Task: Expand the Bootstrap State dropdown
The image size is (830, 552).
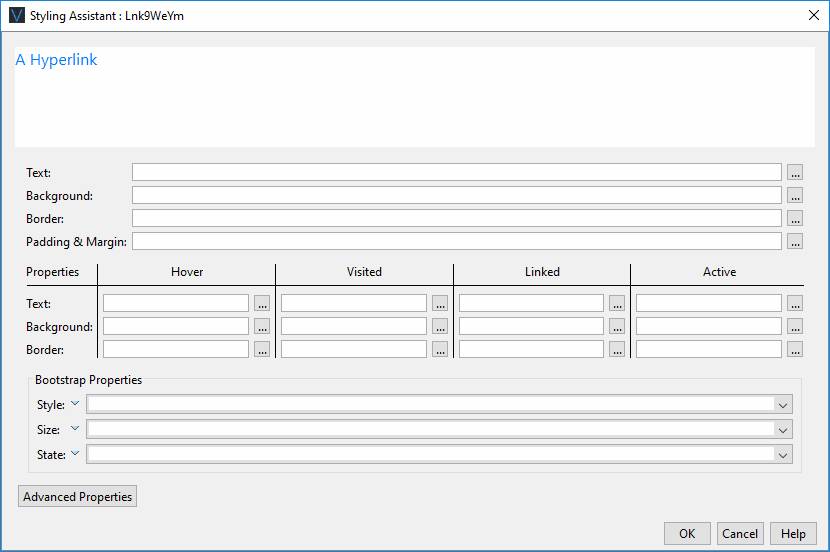Action: click(783, 454)
